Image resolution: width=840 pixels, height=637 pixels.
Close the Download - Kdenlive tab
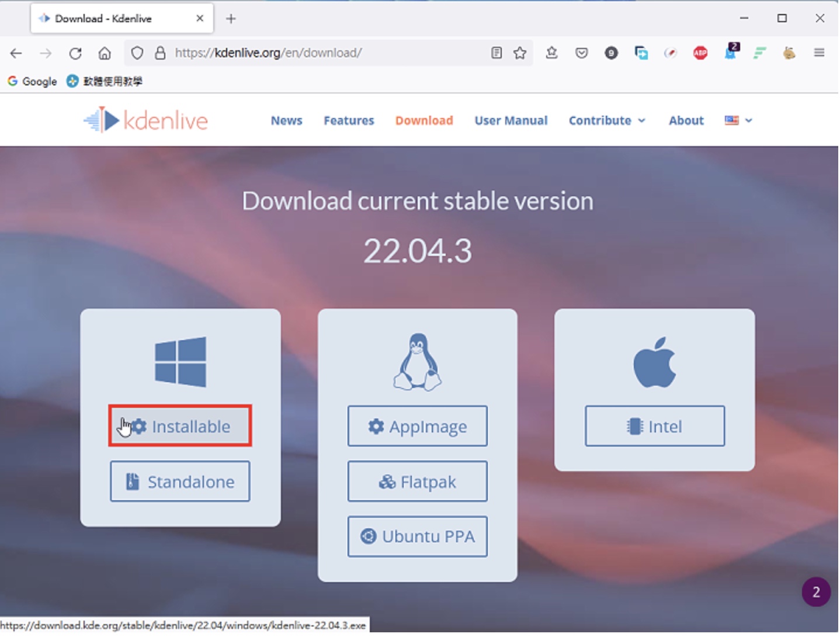[200, 19]
